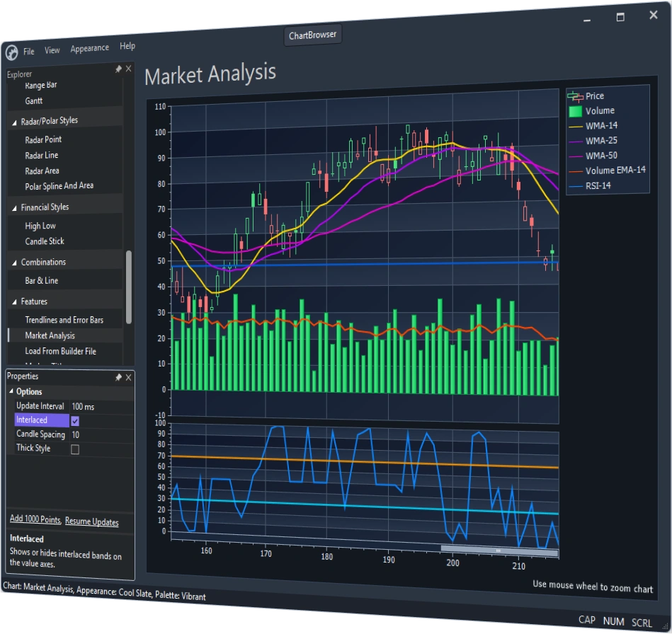
Task: Close the Explorer panel
Action: [128, 68]
